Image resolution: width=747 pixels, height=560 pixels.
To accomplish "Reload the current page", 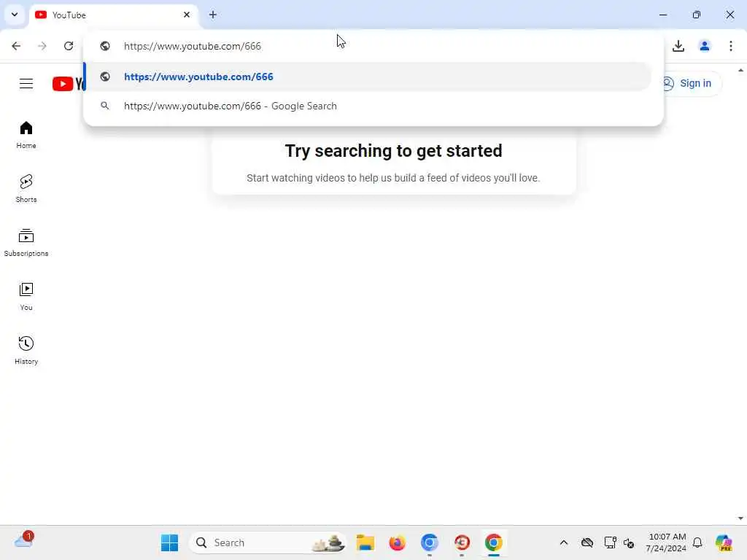I will [69, 46].
